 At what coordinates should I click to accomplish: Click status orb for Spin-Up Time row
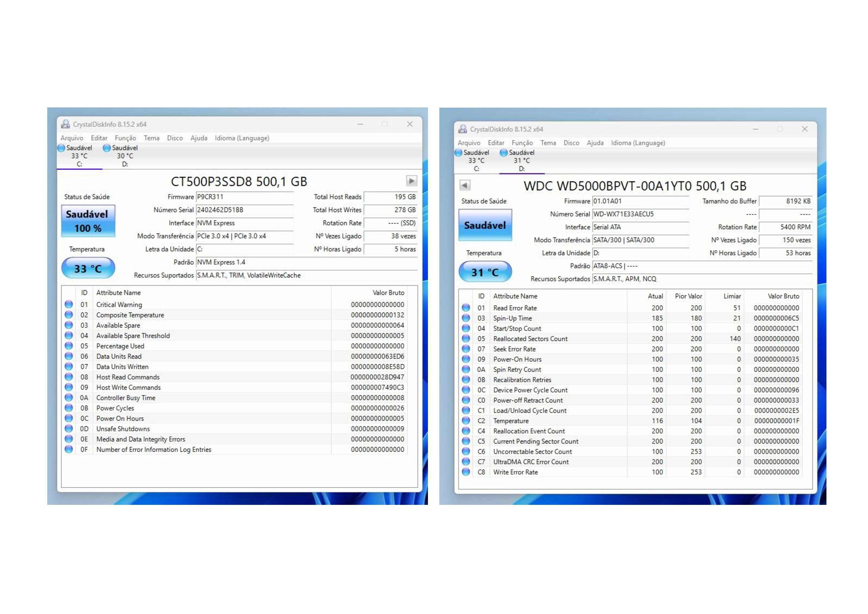tap(466, 318)
